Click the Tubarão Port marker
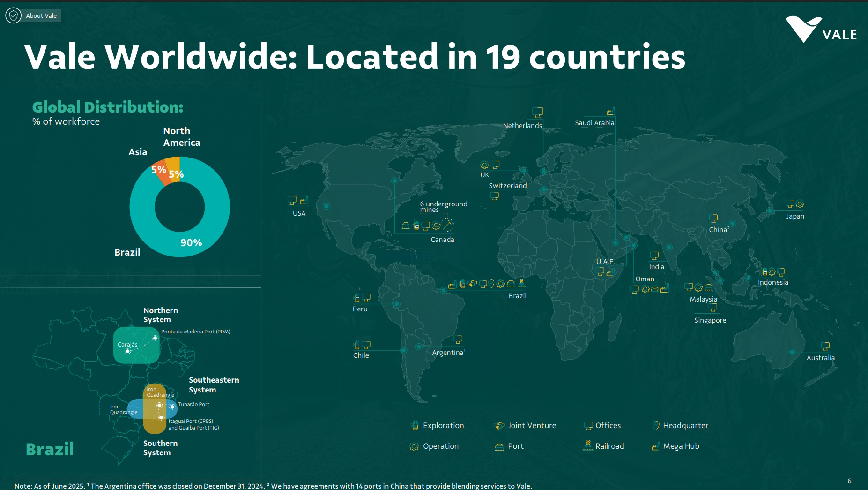Image resolution: width=868 pixels, height=490 pixels. point(172,407)
